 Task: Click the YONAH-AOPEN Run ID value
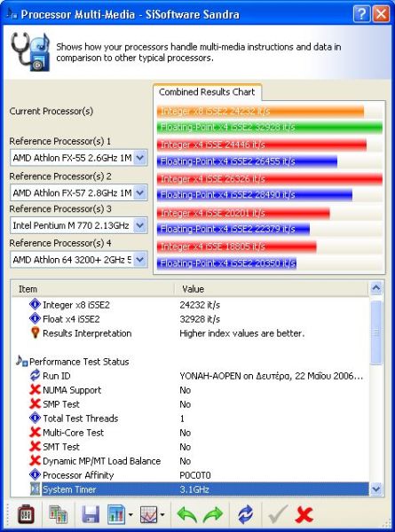(x=272, y=376)
